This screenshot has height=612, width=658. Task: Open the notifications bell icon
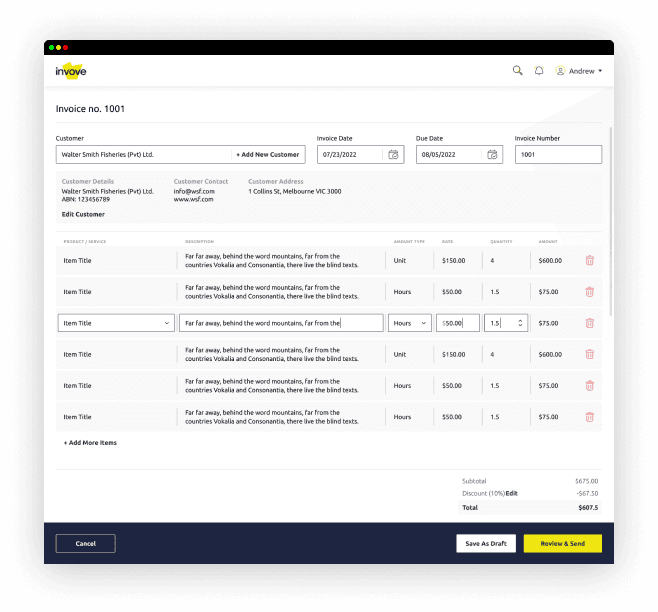[x=539, y=71]
